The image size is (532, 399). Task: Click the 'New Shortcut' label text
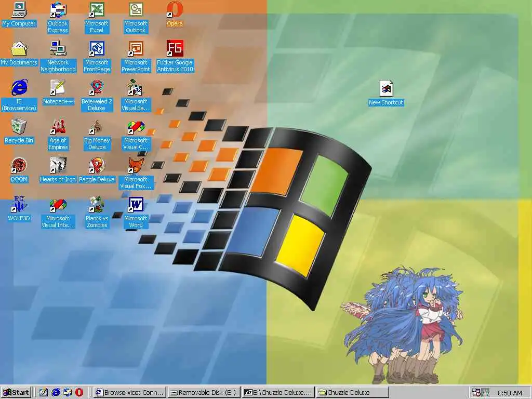[386, 102]
